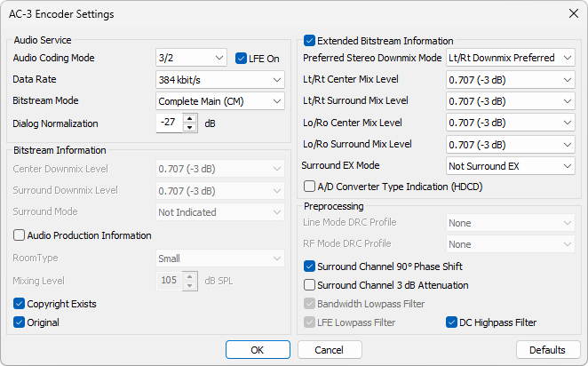This screenshot has width=588, height=366.
Task: Click the Center Downmix Level dropdown
Action: [220, 169]
